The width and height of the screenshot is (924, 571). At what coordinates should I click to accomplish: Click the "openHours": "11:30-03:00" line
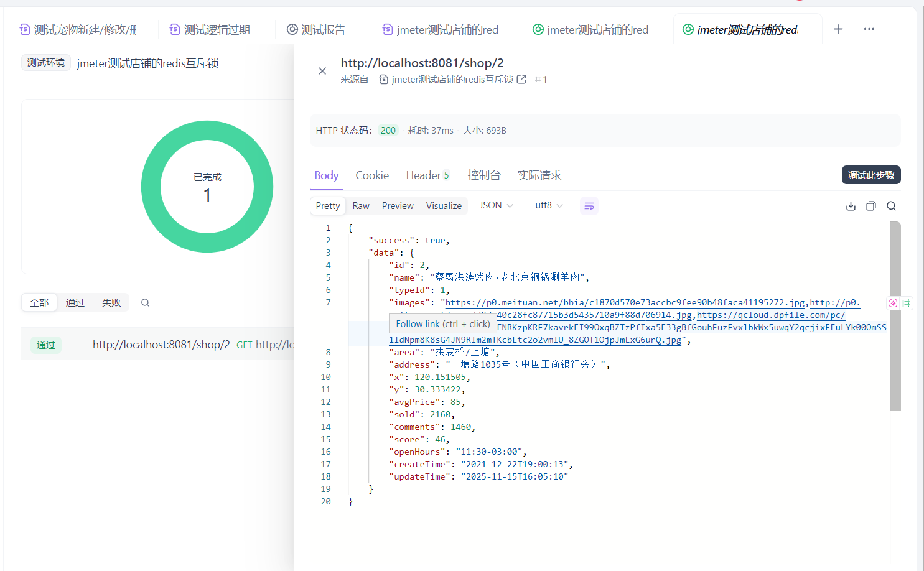point(457,452)
